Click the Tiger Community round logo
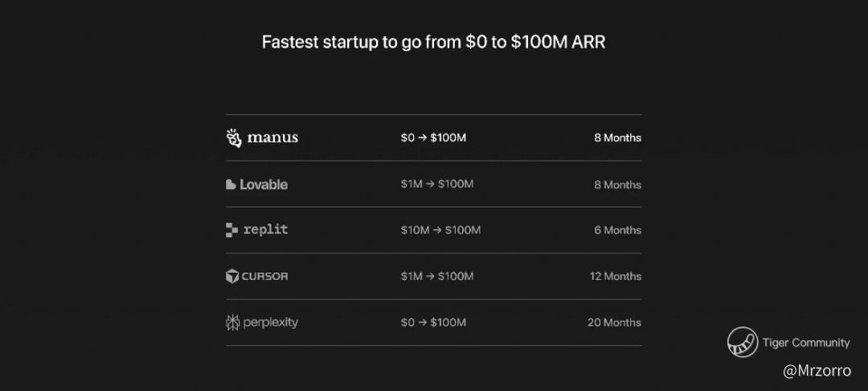 (742, 343)
